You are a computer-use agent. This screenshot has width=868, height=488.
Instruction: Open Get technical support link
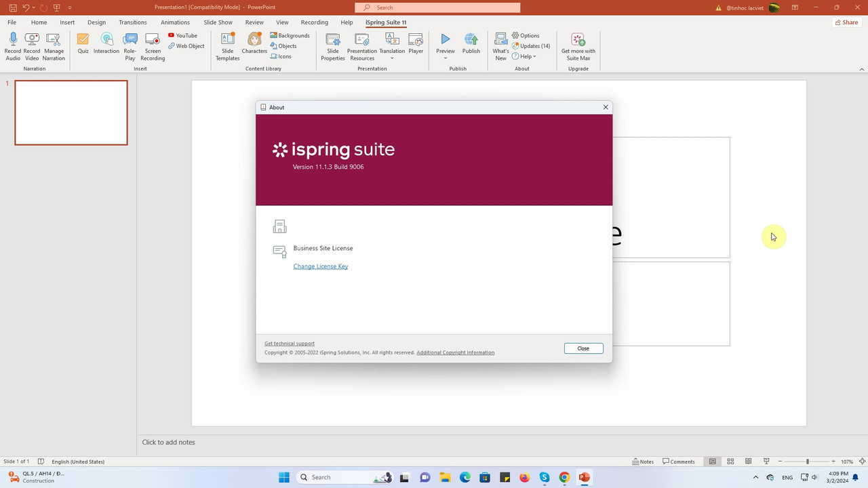click(x=290, y=344)
